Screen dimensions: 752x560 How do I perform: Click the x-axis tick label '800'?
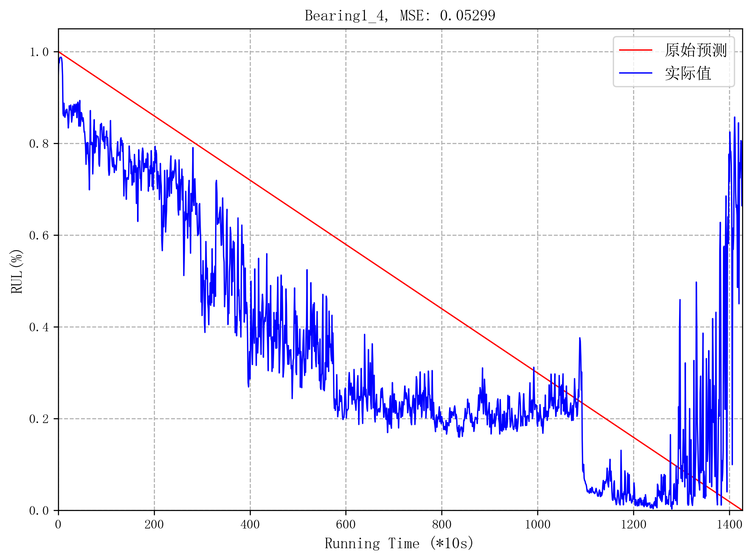click(441, 525)
